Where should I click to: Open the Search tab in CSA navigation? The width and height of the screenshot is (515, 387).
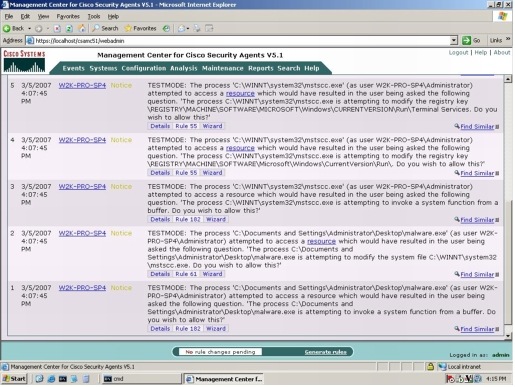coord(289,68)
